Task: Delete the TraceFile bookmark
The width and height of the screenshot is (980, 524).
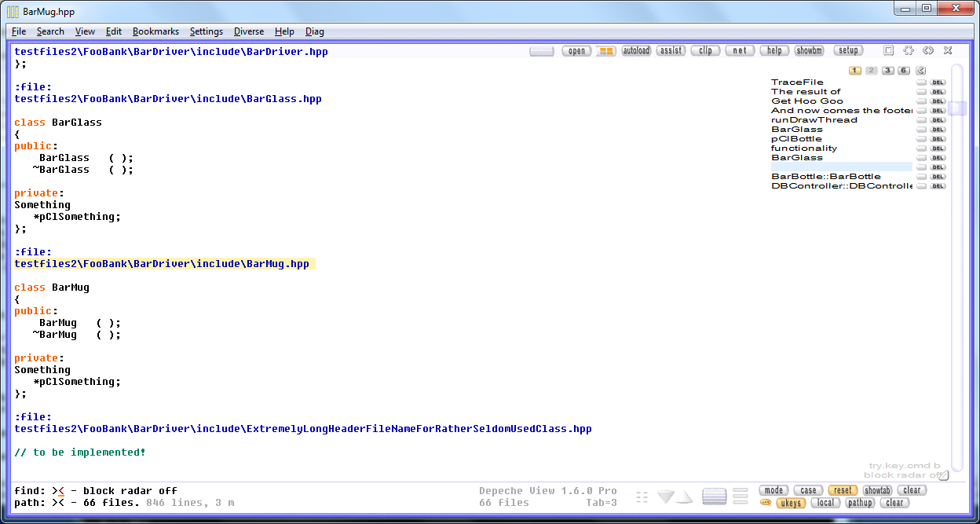Action: click(x=938, y=82)
